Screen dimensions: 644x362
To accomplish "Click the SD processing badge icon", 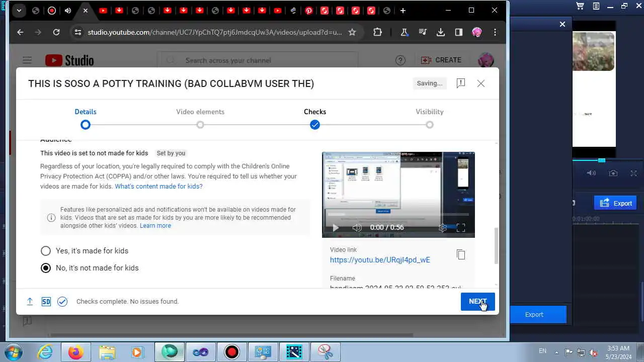I will [46, 302].
